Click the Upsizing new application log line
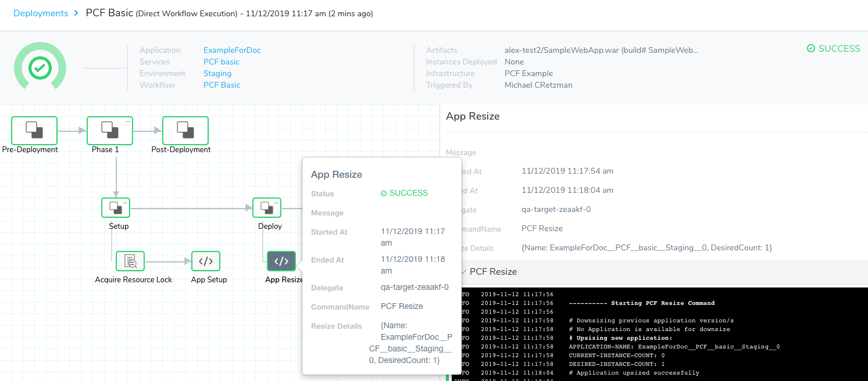 [620, 337]
